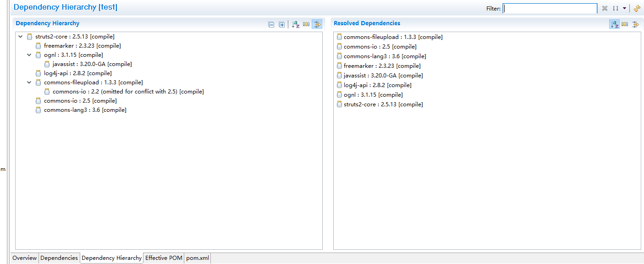Select commons-lang3 : 3.6 in the hierarchy tree
Image resolution: width=644 pixels, height=264 pixels.
click(x=85, y=110)
